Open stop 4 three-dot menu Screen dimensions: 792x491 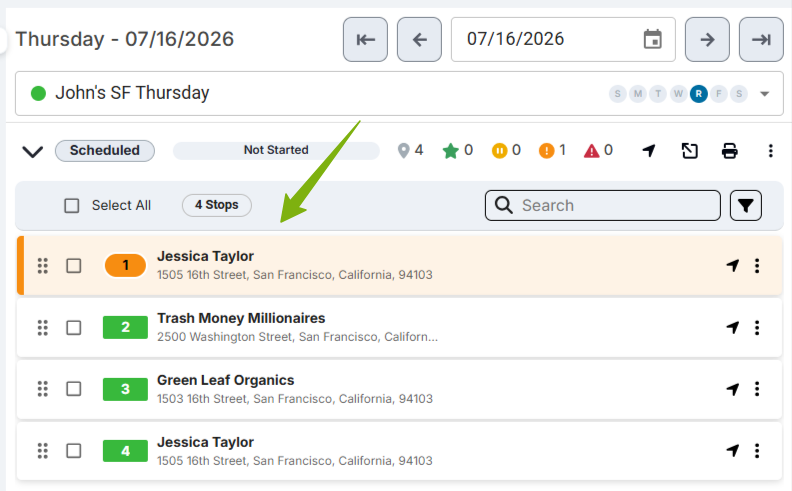pos(757,451)
